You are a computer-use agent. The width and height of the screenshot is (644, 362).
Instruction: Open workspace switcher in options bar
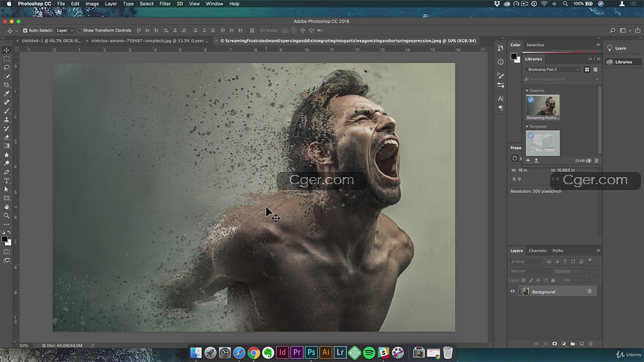click(x=624, y=31)
